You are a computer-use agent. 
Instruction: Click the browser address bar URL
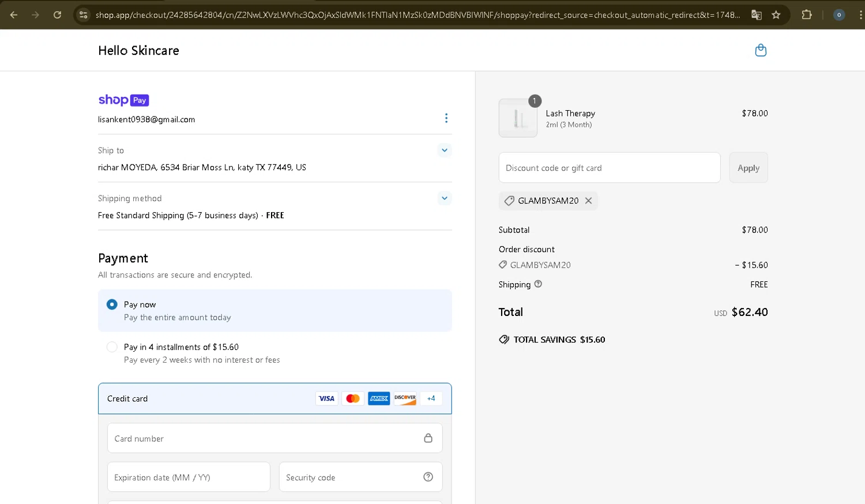[418, 15]
